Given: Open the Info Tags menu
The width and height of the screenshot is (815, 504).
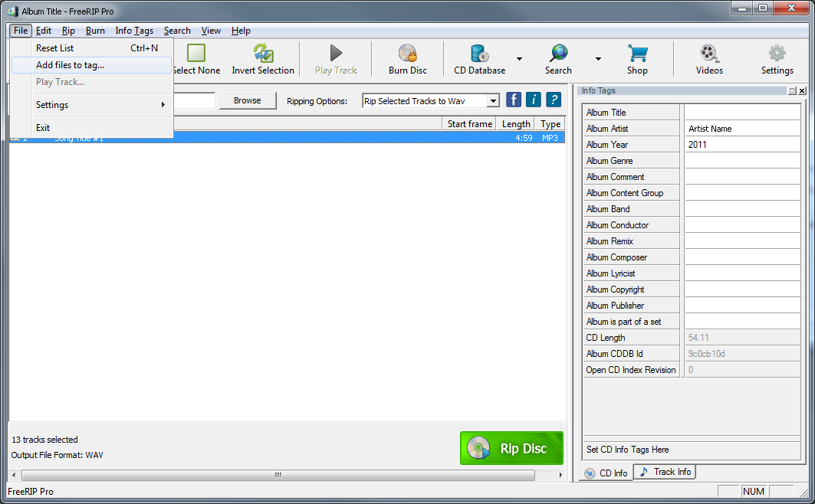Looking at the screenshot, I should click(134, 31).
